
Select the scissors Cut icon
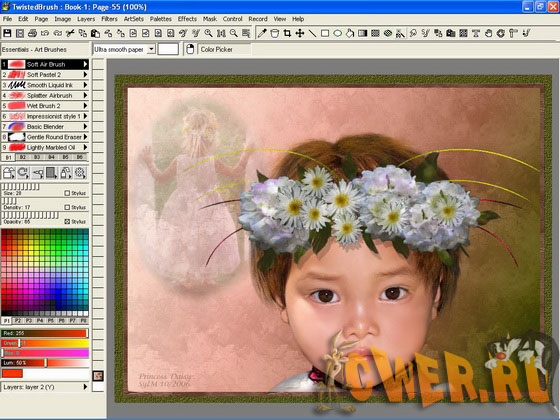point(70,33)
